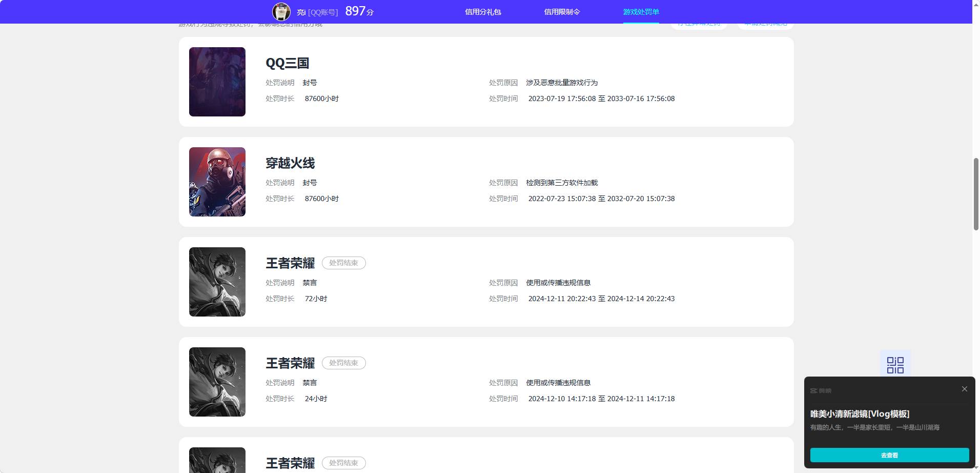The image size is (980, 473).
Task: Click the [QQ账号] label in the header
Action: pos(323,12)
